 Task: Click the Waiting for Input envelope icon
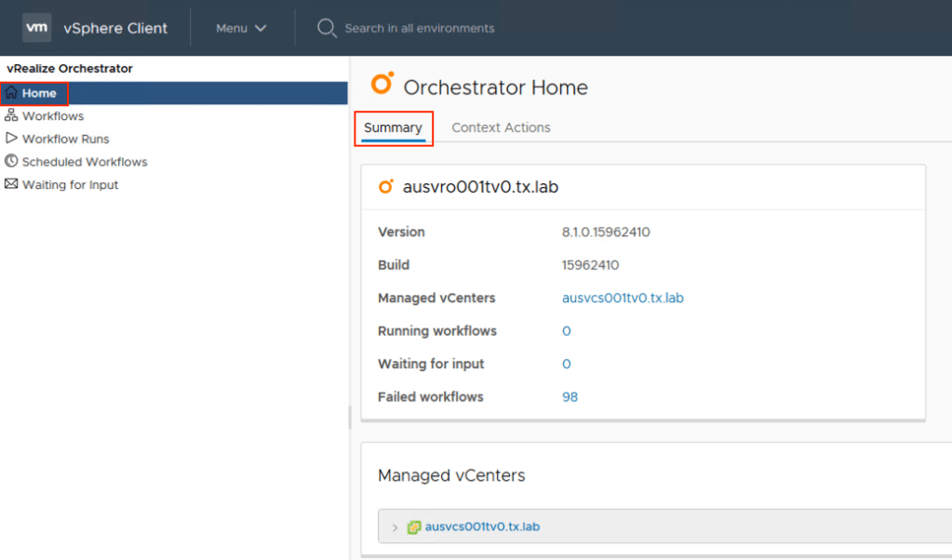11,184
